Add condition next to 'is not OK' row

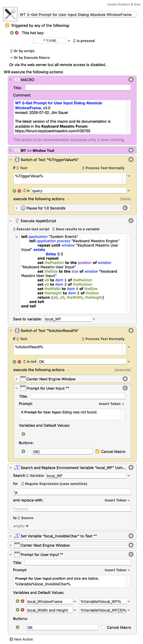pyautogui.click(x=14, y=362)
